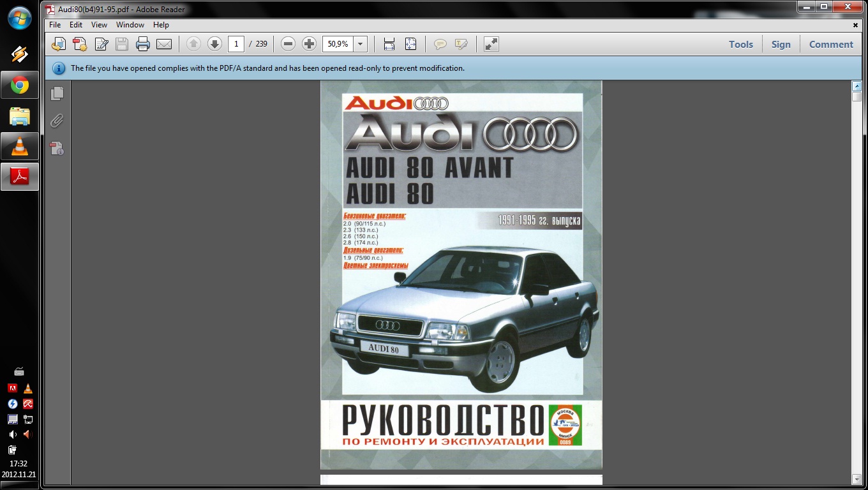This screenshot has width=868, height=490.
Task: Switch to Google Chrome in the taskbar
Action: click(20, 85)
